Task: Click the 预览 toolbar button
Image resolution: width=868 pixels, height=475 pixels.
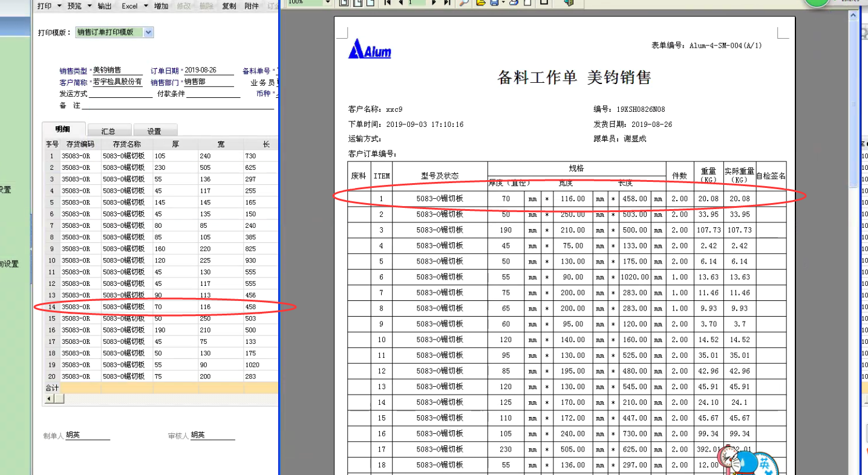Action: (74, 6)
